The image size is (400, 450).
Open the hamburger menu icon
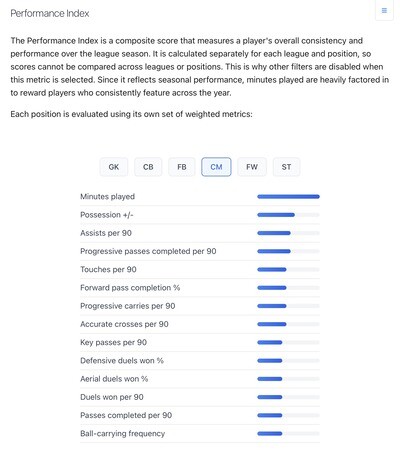[x=384, y=11]
